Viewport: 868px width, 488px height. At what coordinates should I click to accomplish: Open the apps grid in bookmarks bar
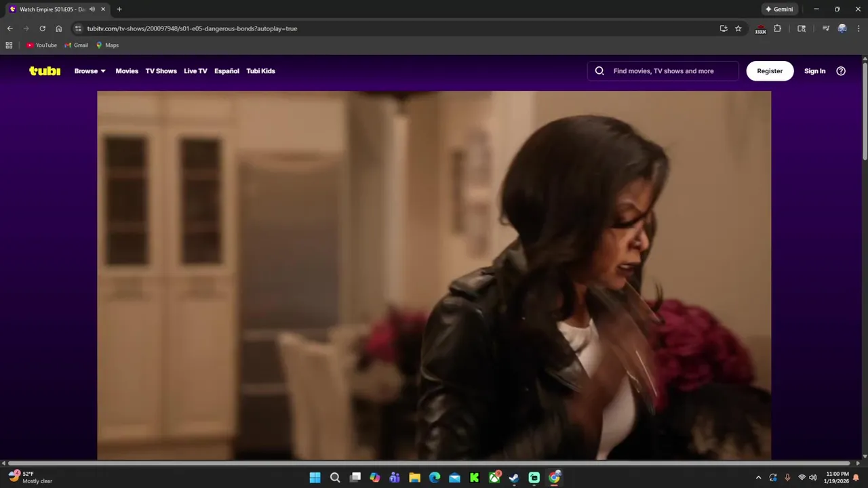[x=9, y=45]
